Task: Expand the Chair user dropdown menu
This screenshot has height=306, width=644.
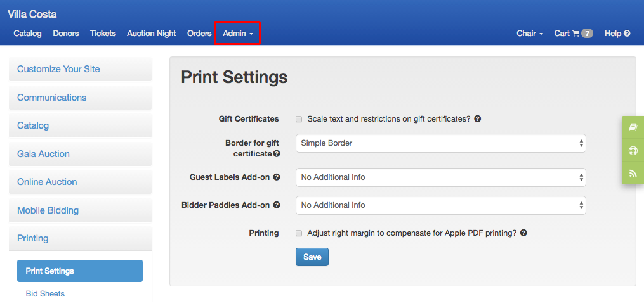Action: 530,34
